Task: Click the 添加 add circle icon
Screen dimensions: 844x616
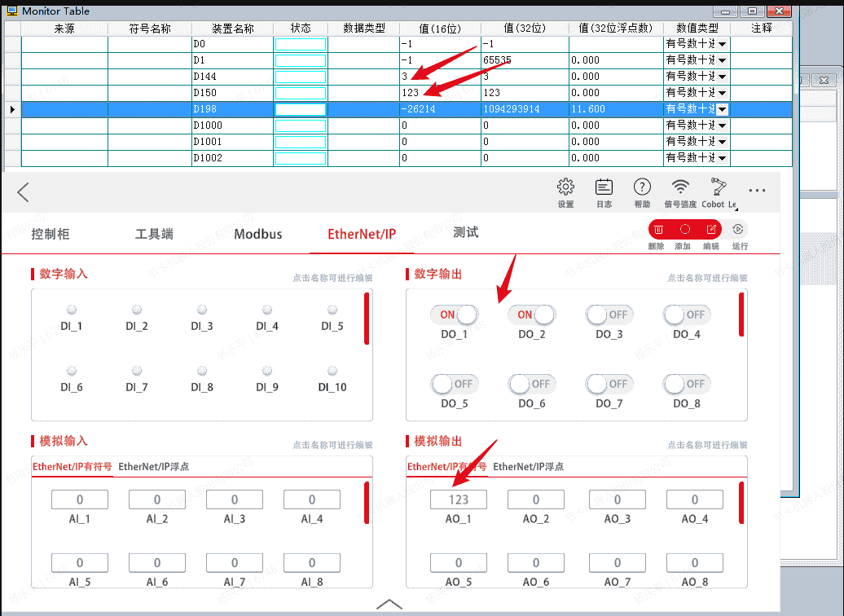Action: click(684, 230)
